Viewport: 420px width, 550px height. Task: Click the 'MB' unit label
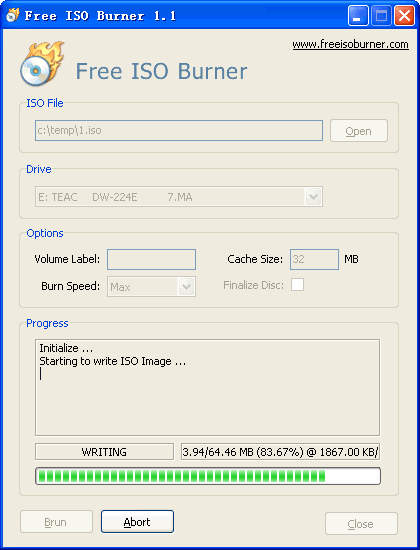[x=351, y=259]
